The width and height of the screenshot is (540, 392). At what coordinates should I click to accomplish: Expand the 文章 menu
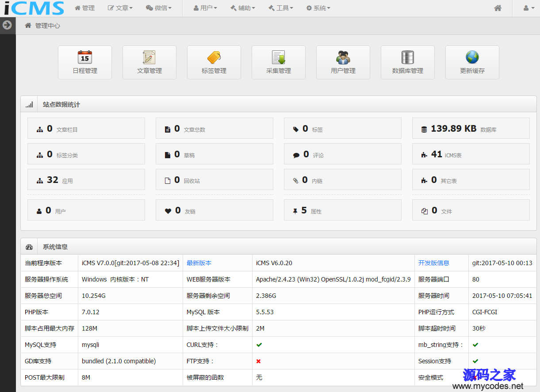tap(120, 8)
